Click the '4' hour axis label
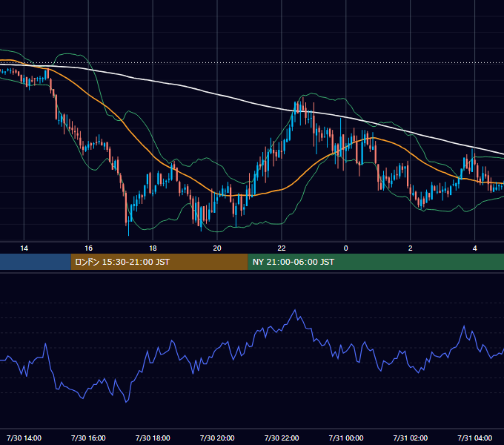The image size is (504, 445). click(x=475, y=248)
